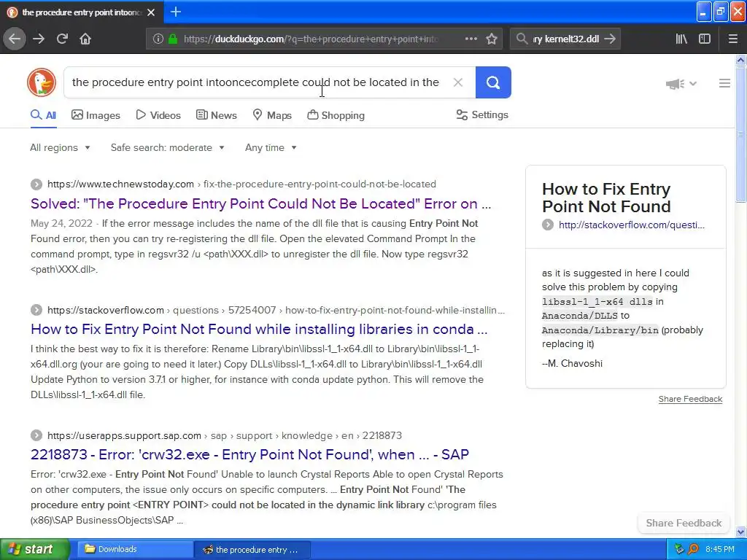Bookmark this page with star icon
Image resolution: width=747 pixels, height=560 pixels.
492,39
